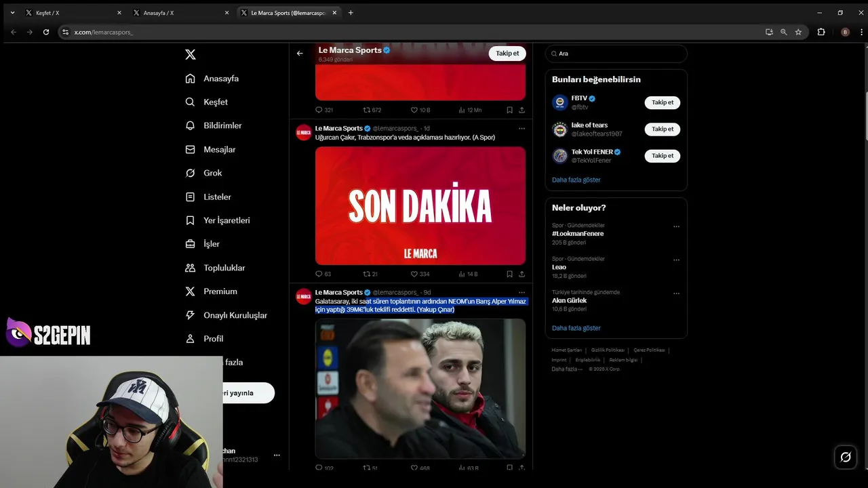Open Keşfet in the sidebar

[207, 102]
